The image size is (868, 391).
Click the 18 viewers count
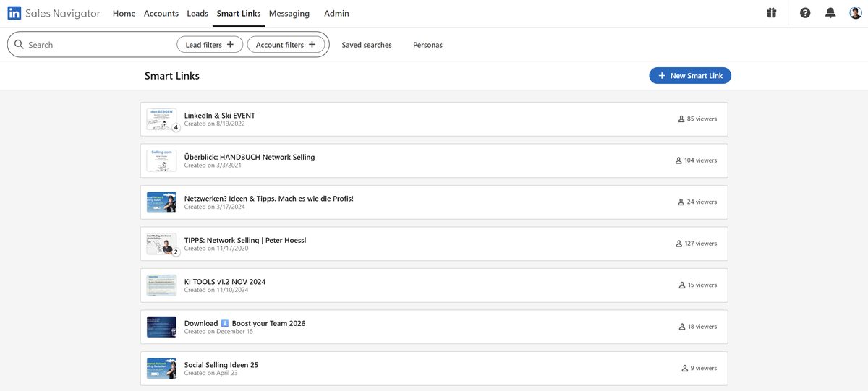[x=702, y=327]
